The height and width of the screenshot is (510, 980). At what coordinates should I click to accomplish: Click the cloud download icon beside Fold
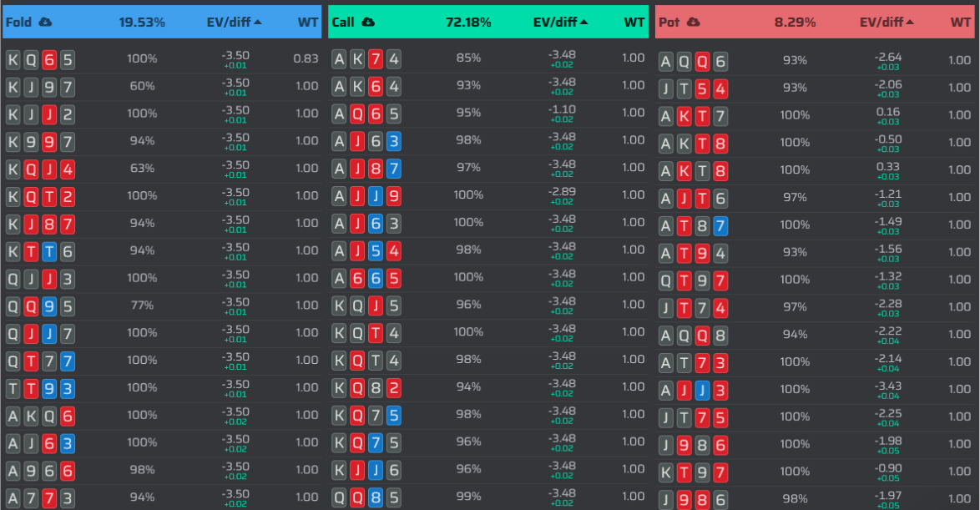[45, 23]
